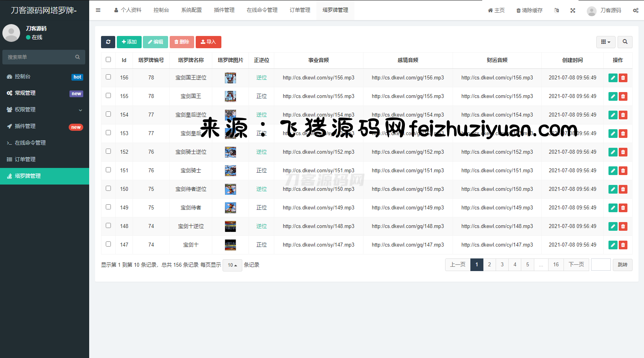644x358 pixels.
Task: Click the green 添加 button
Action: (129, 42)
